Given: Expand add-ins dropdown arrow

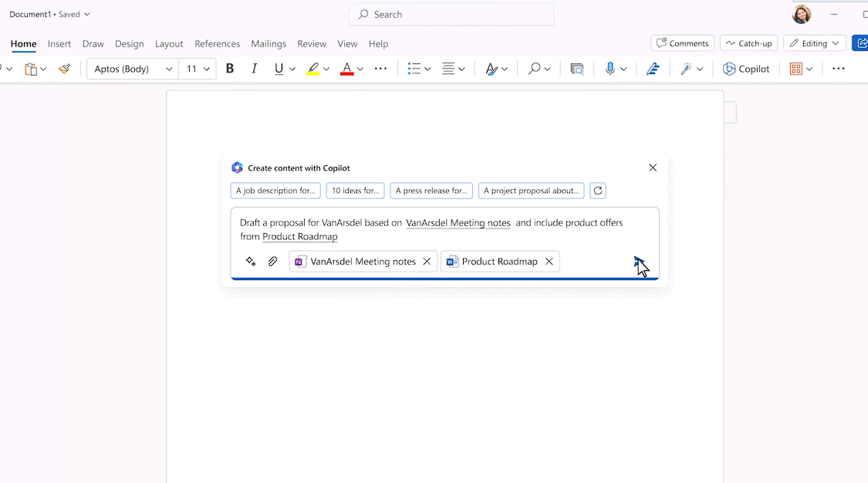Looking at the screenshot, I should click(809, 69).
